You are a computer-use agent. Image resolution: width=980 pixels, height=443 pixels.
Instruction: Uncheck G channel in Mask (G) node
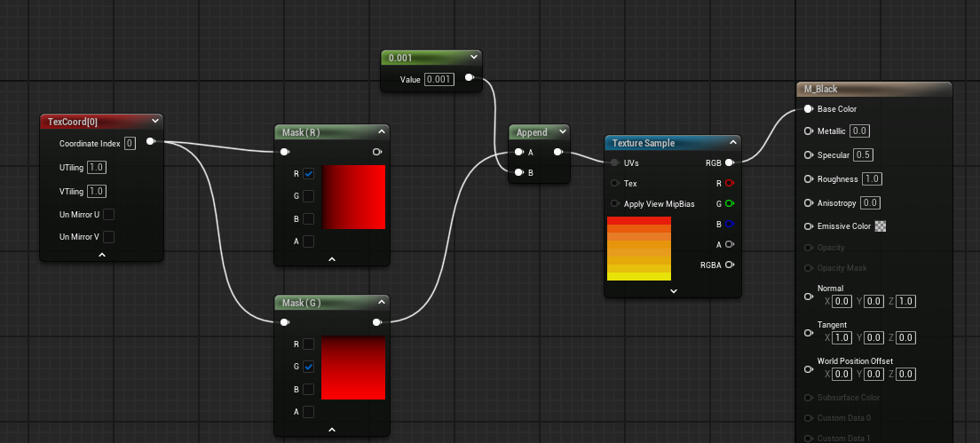[308, 367]
